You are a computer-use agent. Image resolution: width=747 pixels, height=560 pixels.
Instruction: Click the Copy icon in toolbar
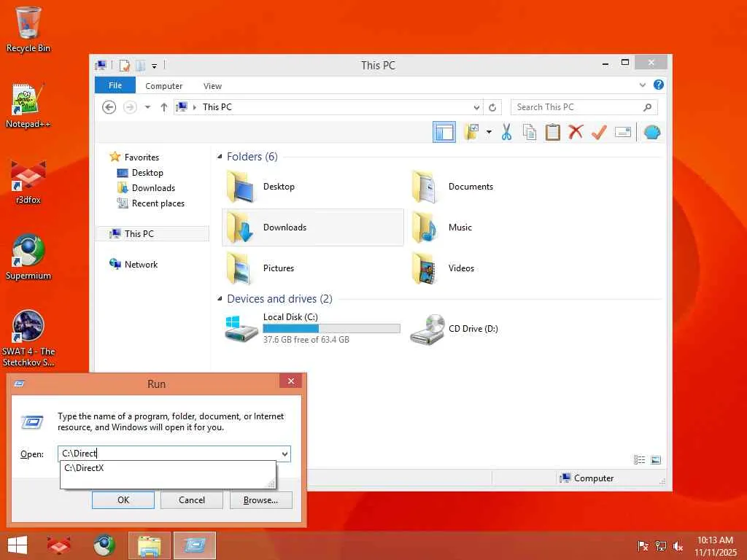[530, 132]
